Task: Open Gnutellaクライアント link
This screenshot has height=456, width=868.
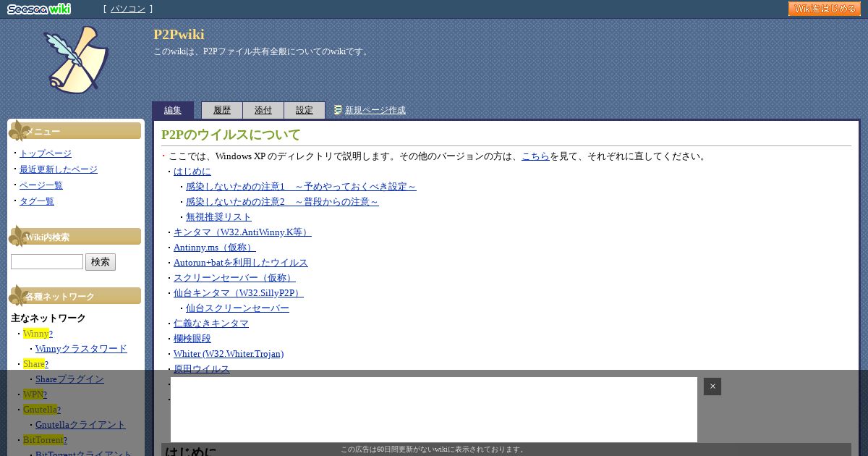Action: (80, 425)
